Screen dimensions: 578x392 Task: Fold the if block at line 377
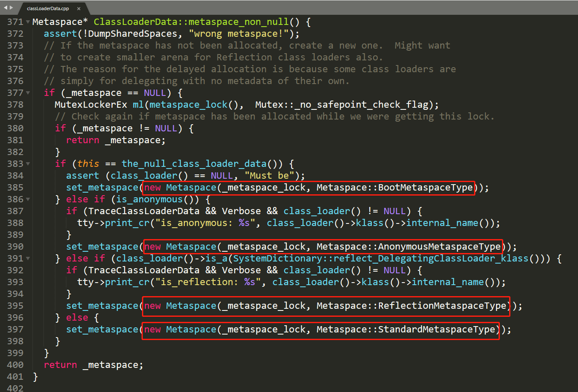(x=28, y=93)
